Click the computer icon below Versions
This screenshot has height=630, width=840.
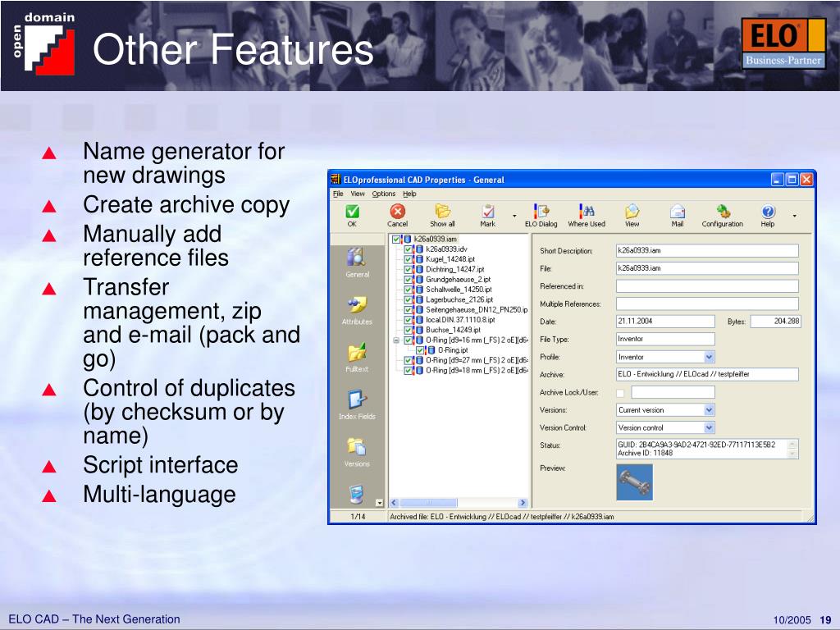pyautogui.click(x=357, y=495)
